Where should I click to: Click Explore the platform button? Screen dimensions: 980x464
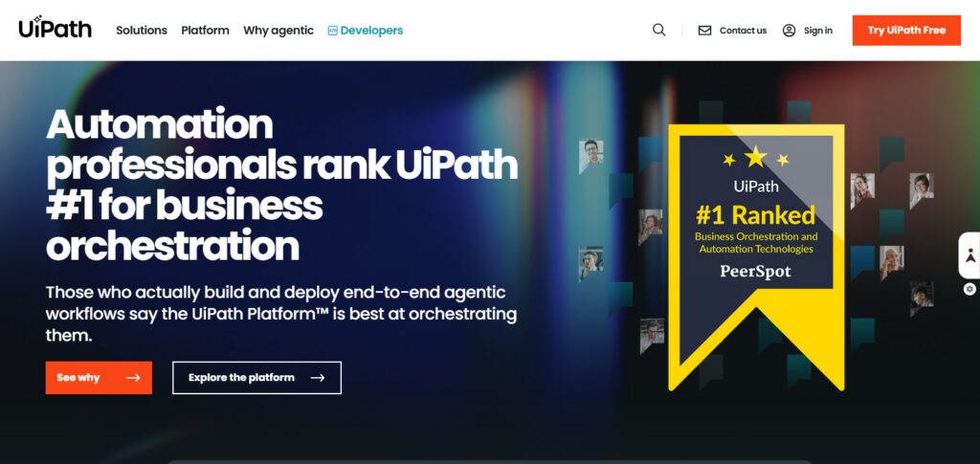click(x=256, y=378)
